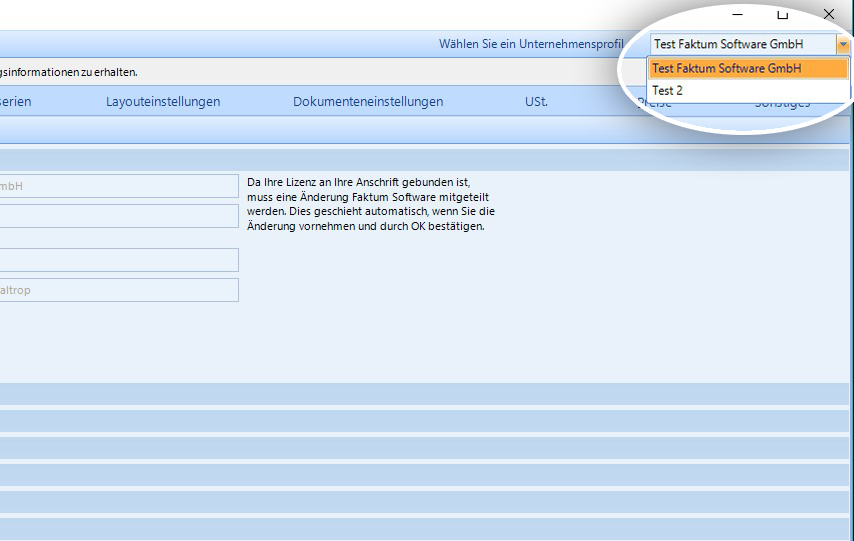Open the USt. tab
Viewport: 854px width, 541px height.
click(536, 101)
